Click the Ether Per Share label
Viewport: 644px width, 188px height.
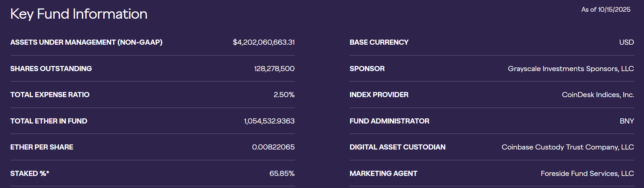[42, 147]
